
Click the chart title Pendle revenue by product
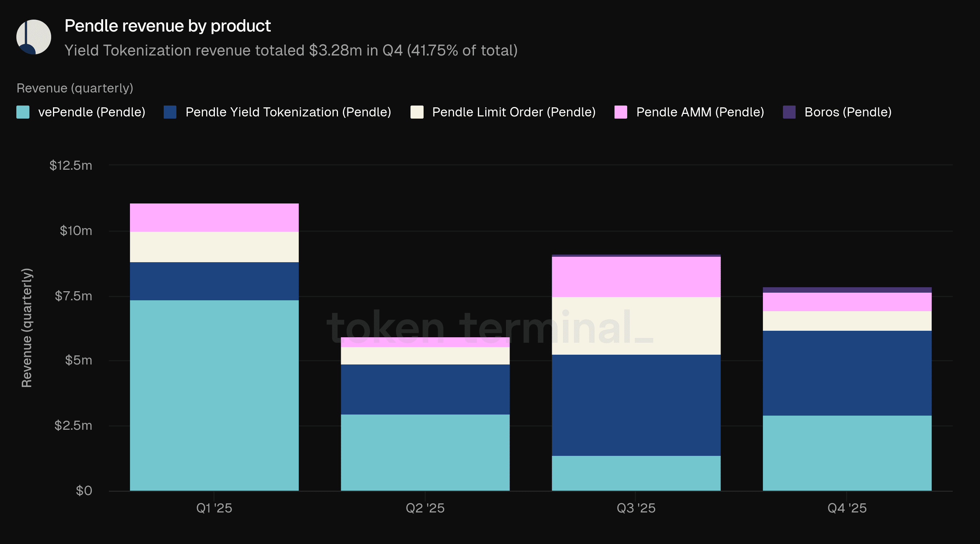click(167, 26)
